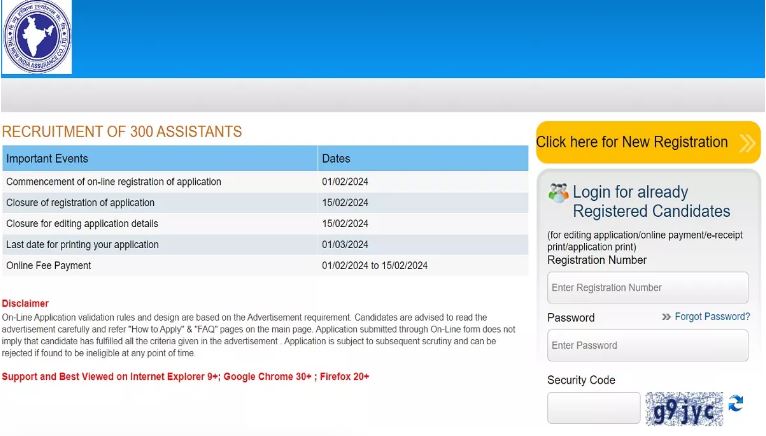The image size is (766, 436).
Task: Click the Online Fee Payment row
Action: pos(49,266)
